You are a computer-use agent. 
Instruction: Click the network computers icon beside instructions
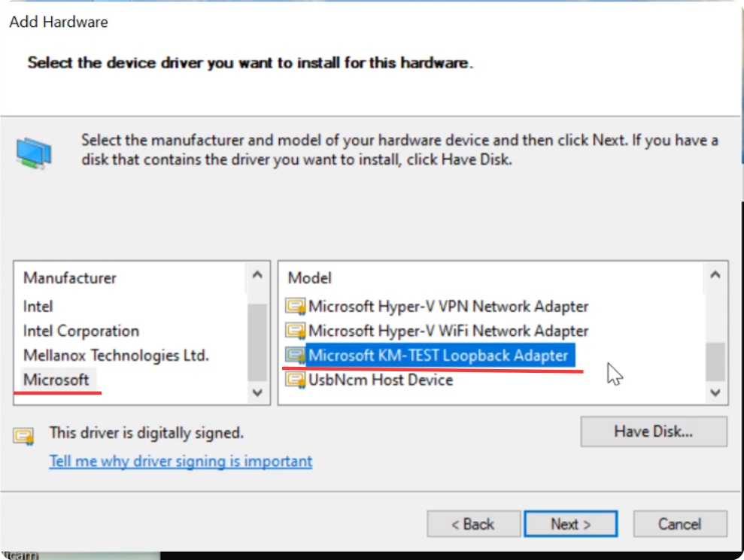[x=34, y=153]
